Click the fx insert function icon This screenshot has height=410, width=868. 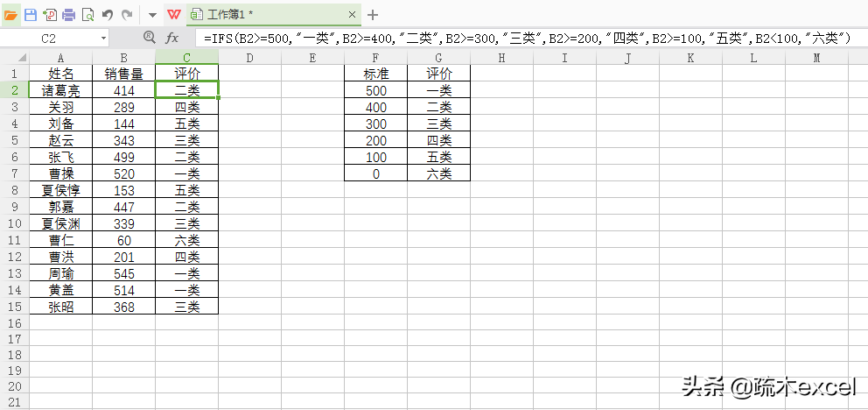point(172,38)
